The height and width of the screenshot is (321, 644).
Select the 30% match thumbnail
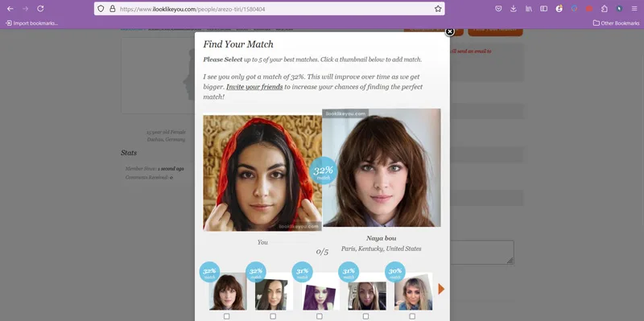[413, 292]
